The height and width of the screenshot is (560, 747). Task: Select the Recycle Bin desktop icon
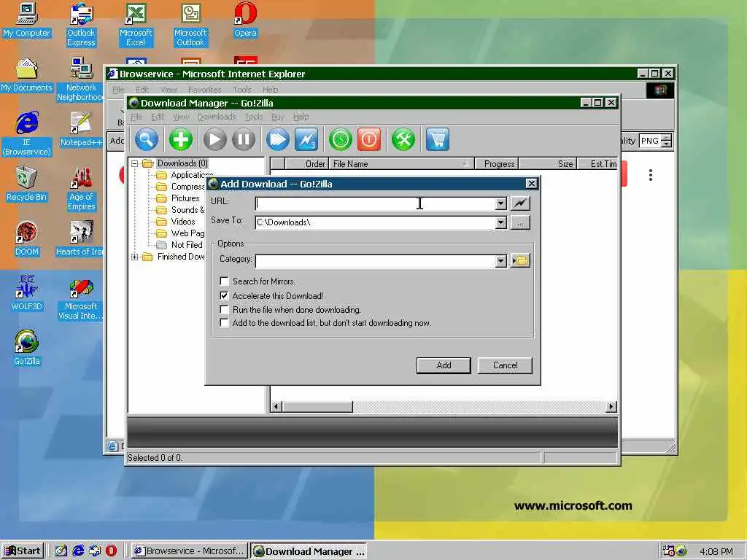[26, 184]
